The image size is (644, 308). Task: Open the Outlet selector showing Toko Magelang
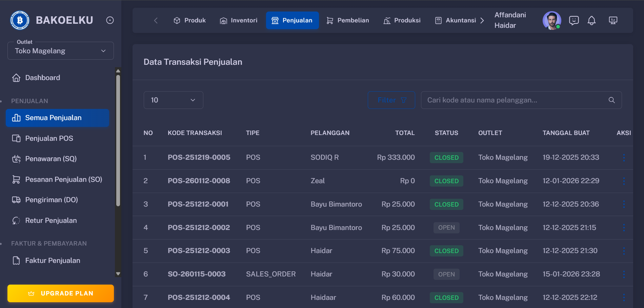tap(60, 51)
